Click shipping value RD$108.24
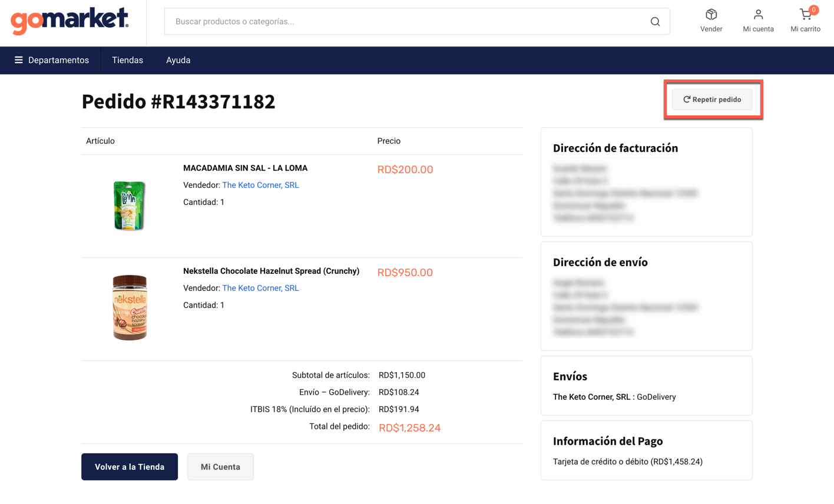The image size is (834, 504). [x=399, y=392]
